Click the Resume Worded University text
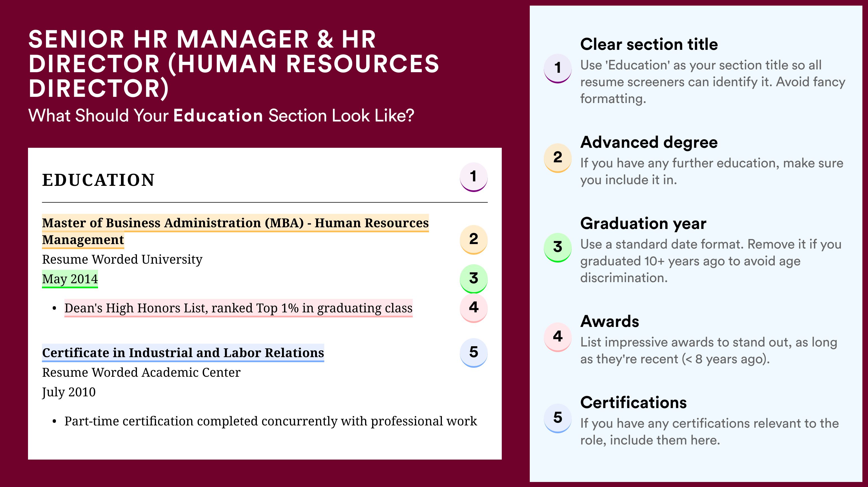The image size is (868, 487). pyautogui.click(x=122, y=259)
